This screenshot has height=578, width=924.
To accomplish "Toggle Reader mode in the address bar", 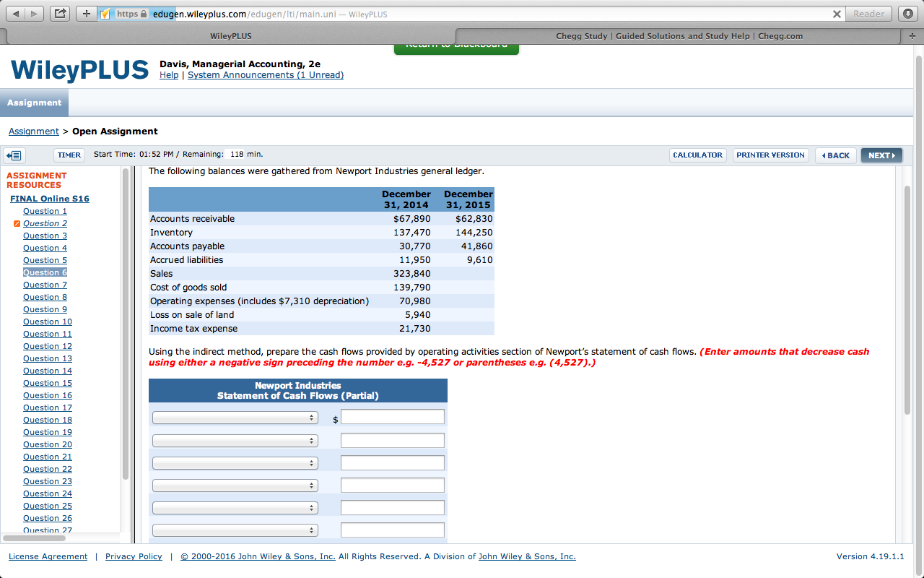I will pyautogui.click(x=869, y=14).
